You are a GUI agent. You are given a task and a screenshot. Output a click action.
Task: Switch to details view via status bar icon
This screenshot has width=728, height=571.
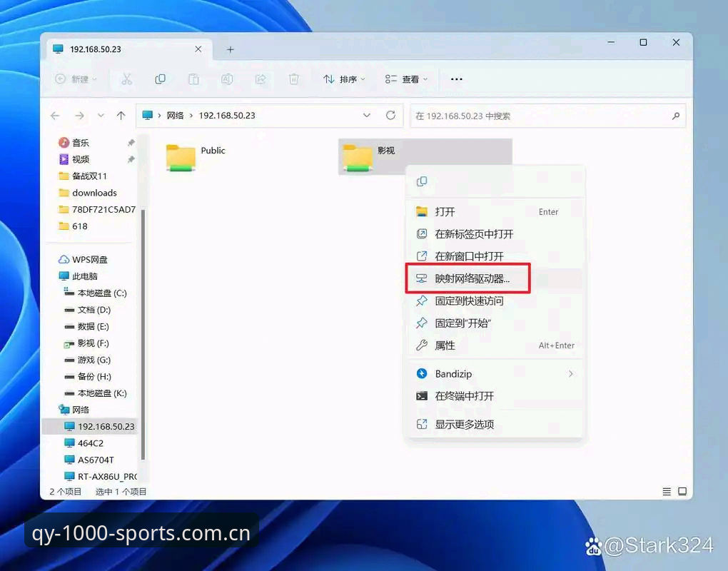tap(667, 491)
